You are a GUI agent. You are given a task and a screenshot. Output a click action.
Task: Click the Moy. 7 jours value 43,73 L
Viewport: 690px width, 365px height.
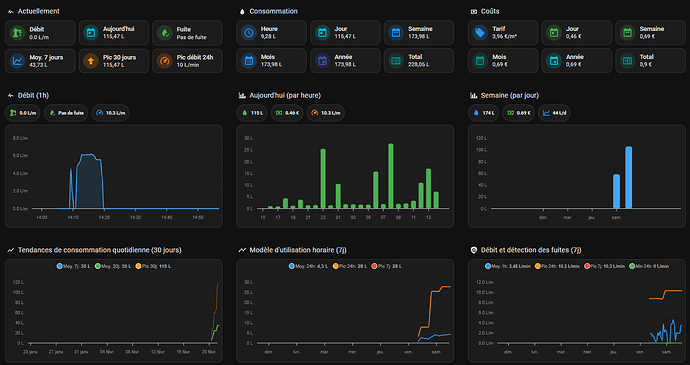tap(38, 65)
